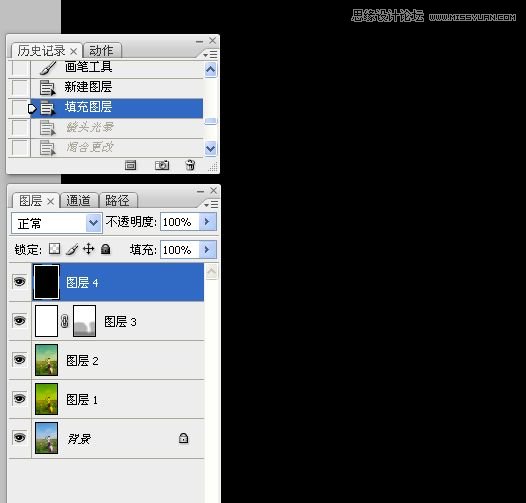Click the trash icon in History panel
This screenshot has width=526, height=503.
(190, 165)
